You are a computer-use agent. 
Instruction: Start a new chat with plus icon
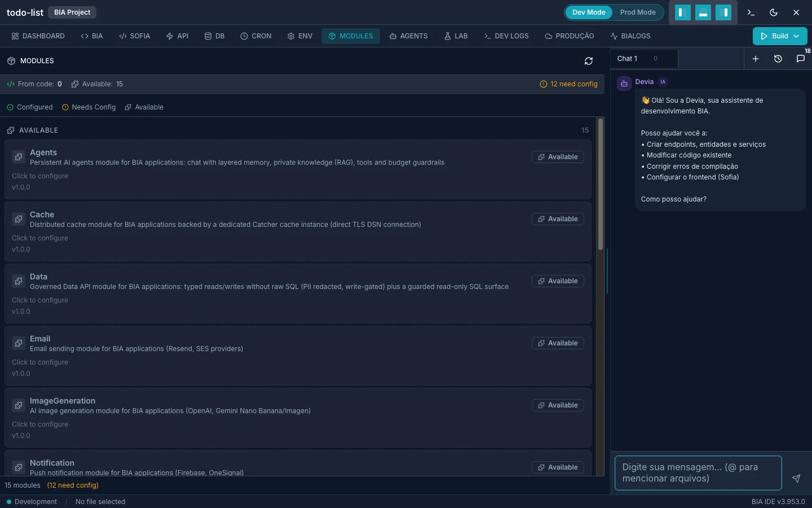coord(756,59)
